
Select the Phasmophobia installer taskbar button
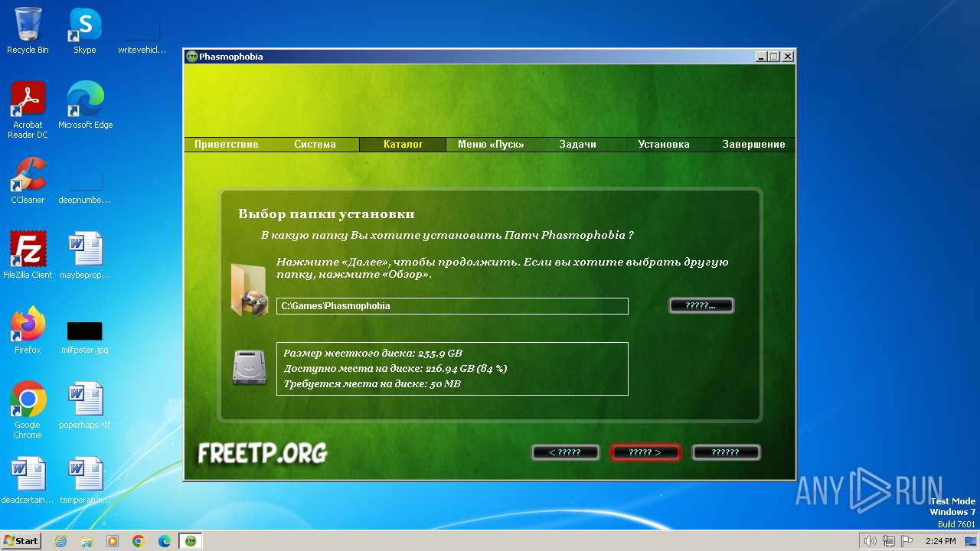191,541
